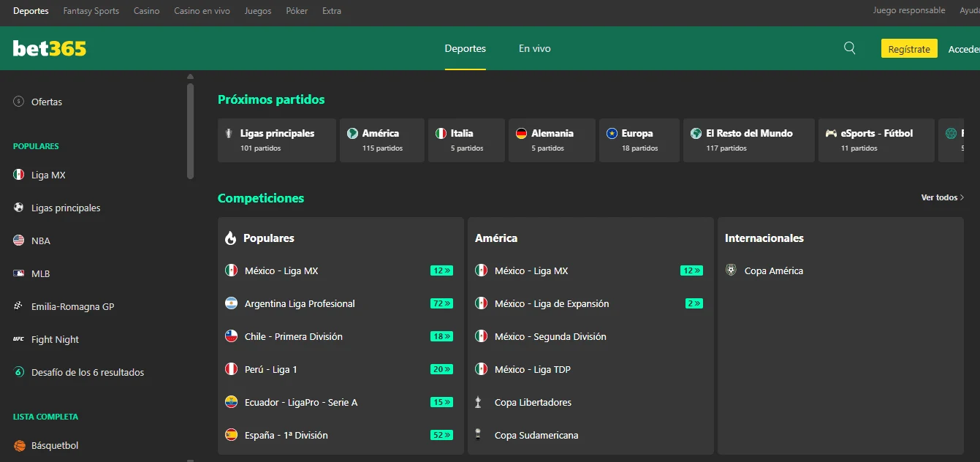Click the bet365 logo
The width and height of the screenshot is (980, 462).
point(50,48)
